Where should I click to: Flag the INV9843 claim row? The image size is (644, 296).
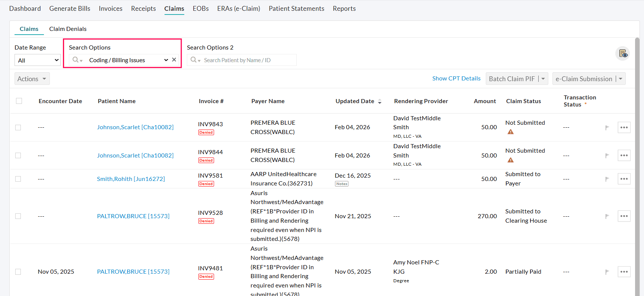(x=607, y=128)
